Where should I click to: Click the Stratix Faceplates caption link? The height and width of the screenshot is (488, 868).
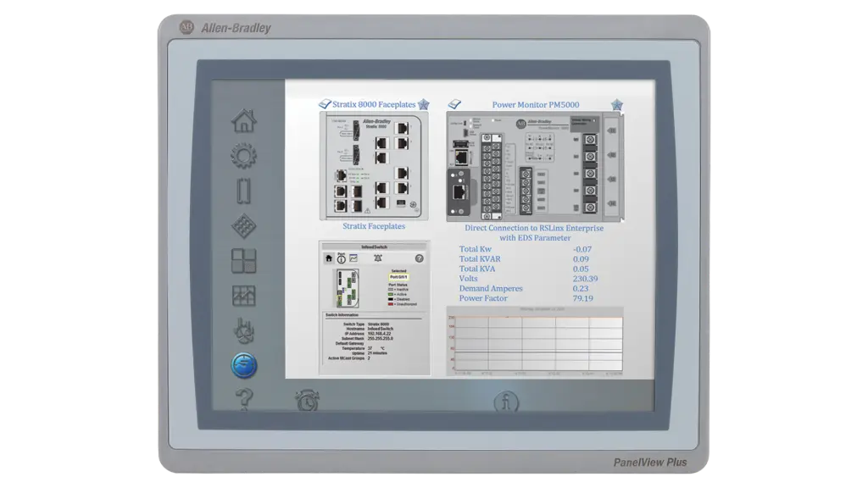point(373,226)
